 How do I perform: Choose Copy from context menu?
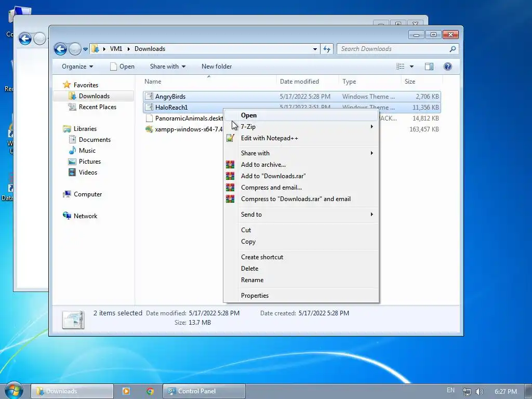[301, 242]
